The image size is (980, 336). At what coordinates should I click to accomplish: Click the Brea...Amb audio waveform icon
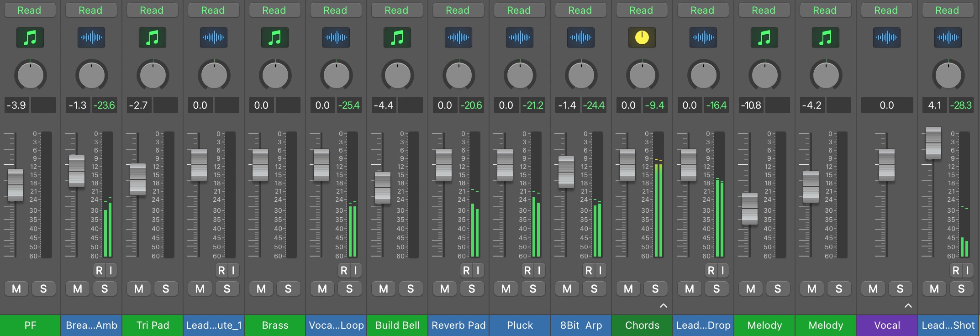[x=91, y=37]
